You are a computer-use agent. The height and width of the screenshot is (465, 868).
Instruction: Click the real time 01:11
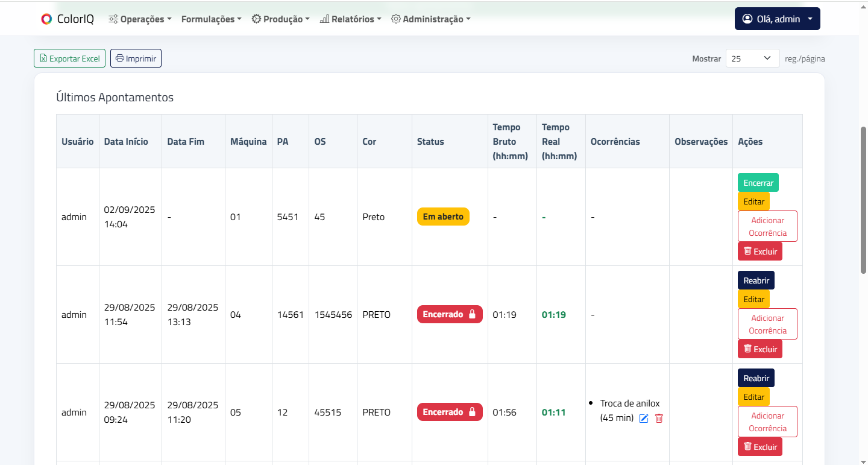[x=554, y=413]
